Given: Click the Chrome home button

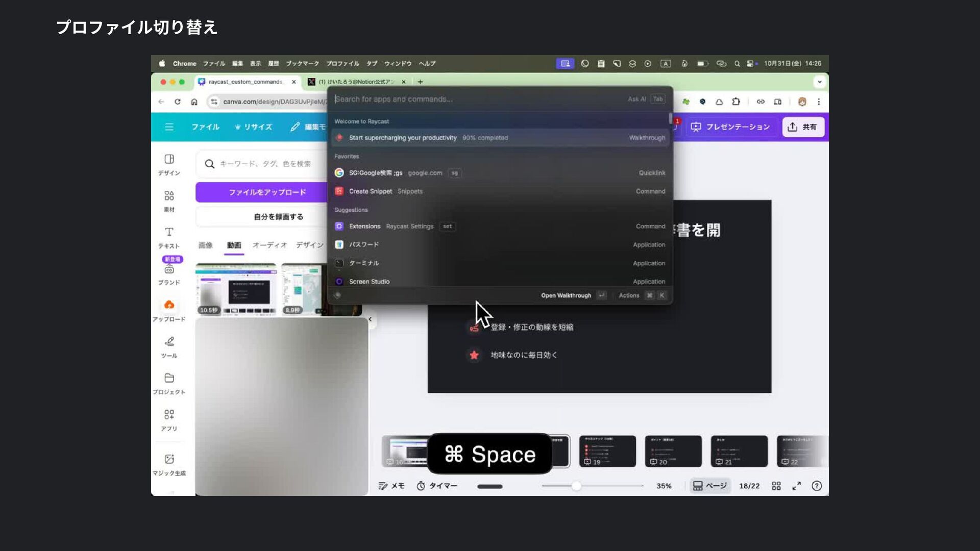Looking at the screenshot, I should click(x=194, y=102).
